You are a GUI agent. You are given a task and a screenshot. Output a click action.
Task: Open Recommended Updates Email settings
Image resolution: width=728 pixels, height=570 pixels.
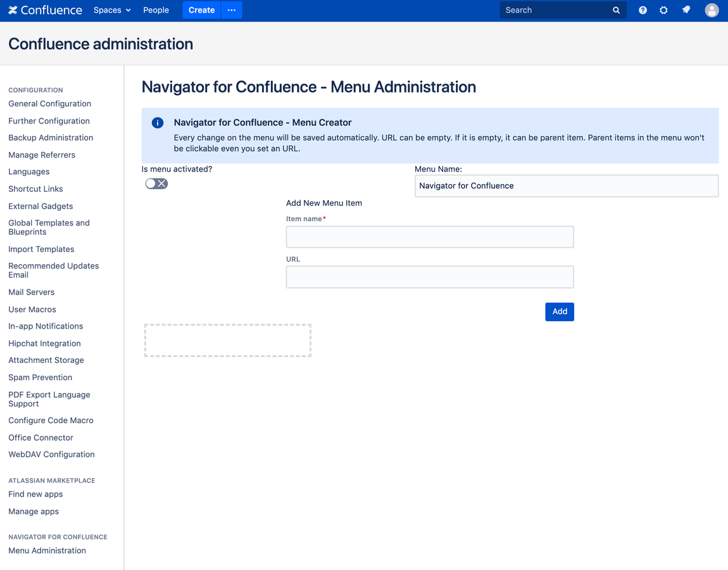53,270
